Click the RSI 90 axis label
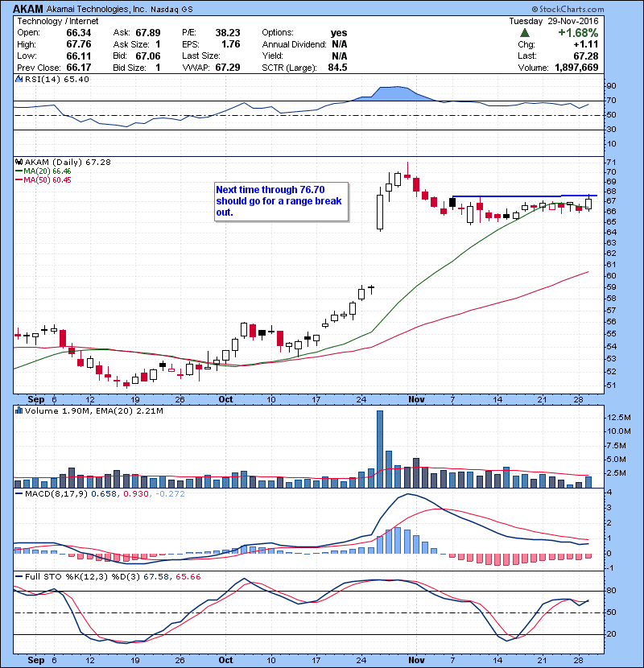Viewport: 644px width, 668px height. [611, 86]
